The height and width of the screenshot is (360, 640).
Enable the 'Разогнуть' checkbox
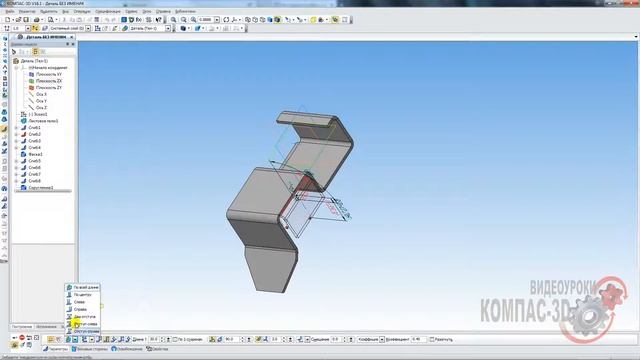click(432, 340)
